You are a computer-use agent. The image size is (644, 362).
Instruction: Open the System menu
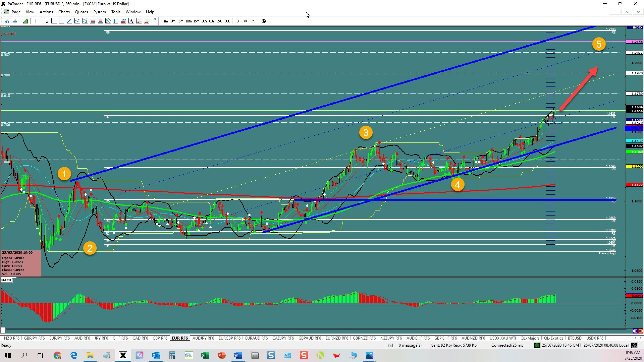tap(99, 12)
